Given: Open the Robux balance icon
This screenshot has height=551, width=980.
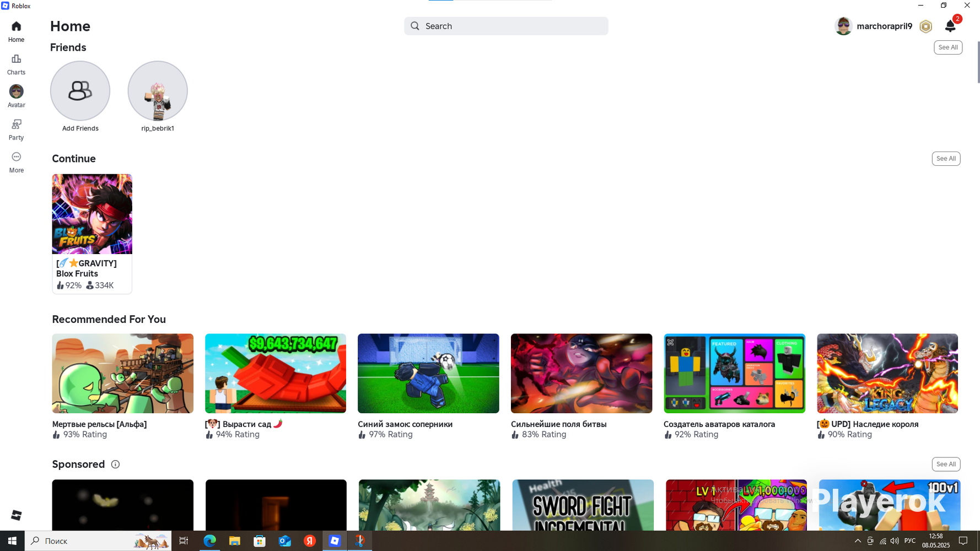Looking at the screenshot, I should 926,26.
